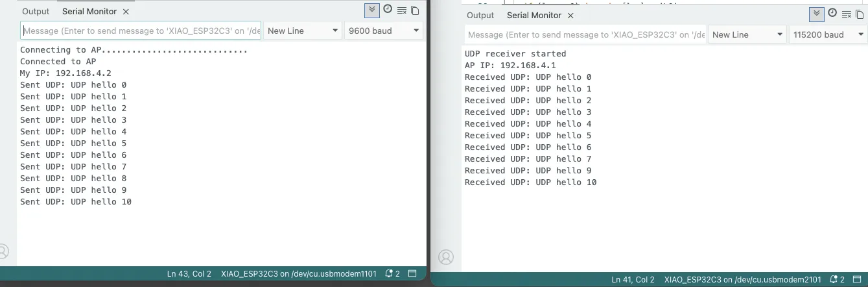Open the 115200 baud rate dropdown
Viewport: 868px width, 287px height.
(x=828, y=34)
